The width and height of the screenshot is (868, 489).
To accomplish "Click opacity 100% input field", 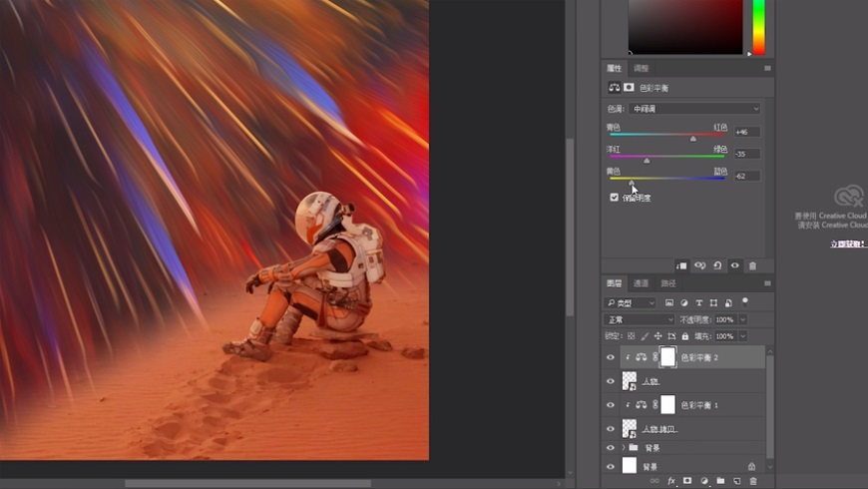I will [x=725, y=319].
